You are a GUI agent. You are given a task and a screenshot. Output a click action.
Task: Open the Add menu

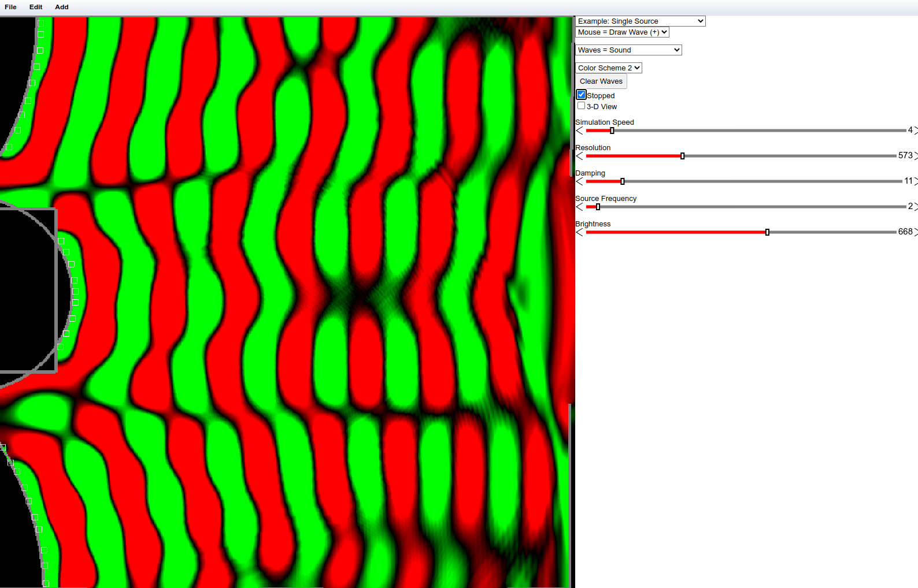[x=62, y=7]
